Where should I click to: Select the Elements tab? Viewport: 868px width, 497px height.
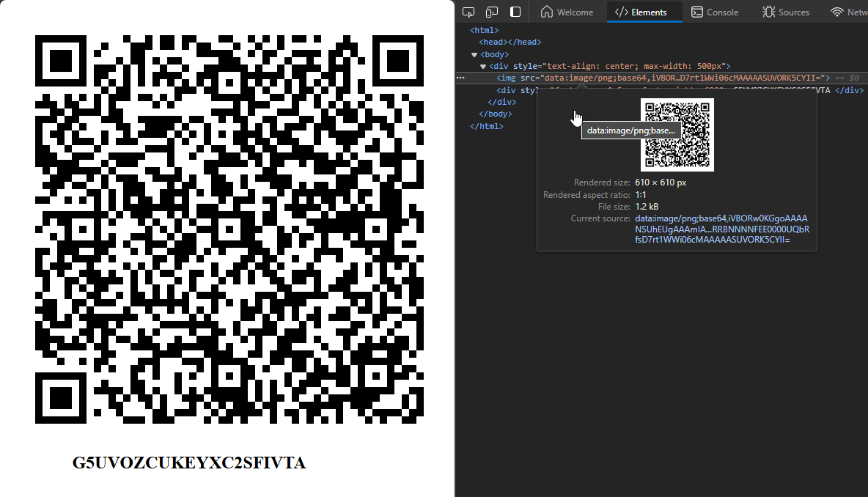tap(641, 12)
